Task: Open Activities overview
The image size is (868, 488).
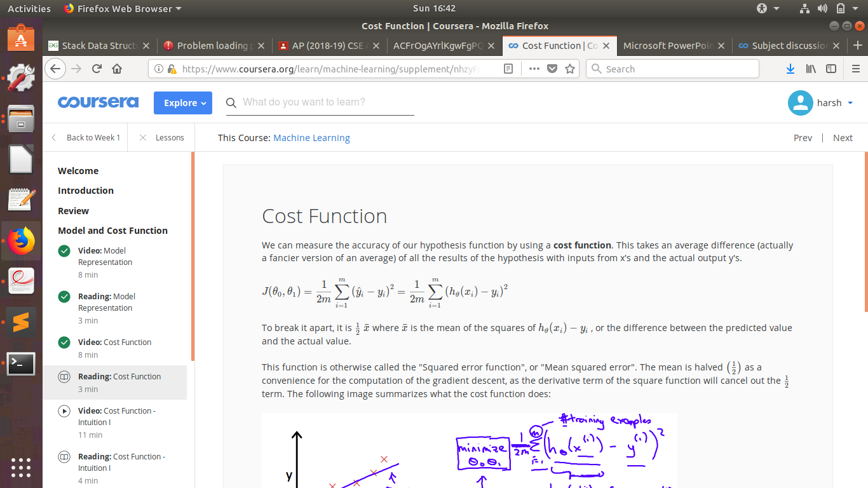Action: coord(29,8)
